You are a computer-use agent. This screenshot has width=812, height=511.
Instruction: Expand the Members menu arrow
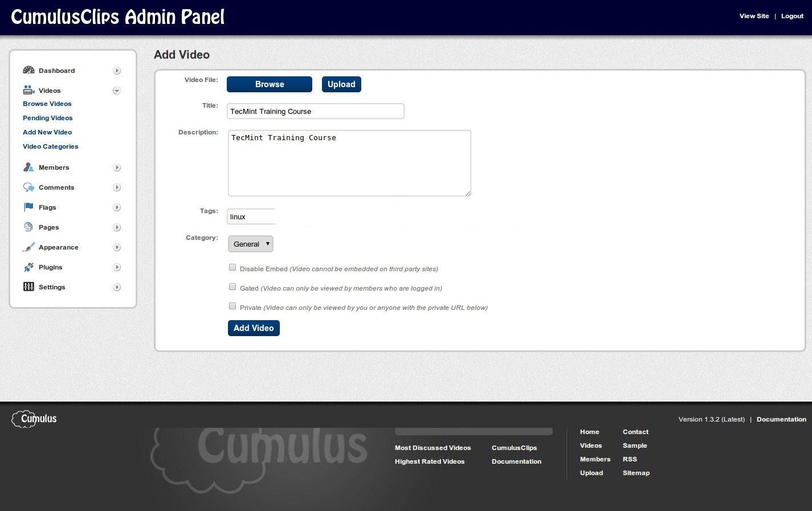(x=117, y=167)
